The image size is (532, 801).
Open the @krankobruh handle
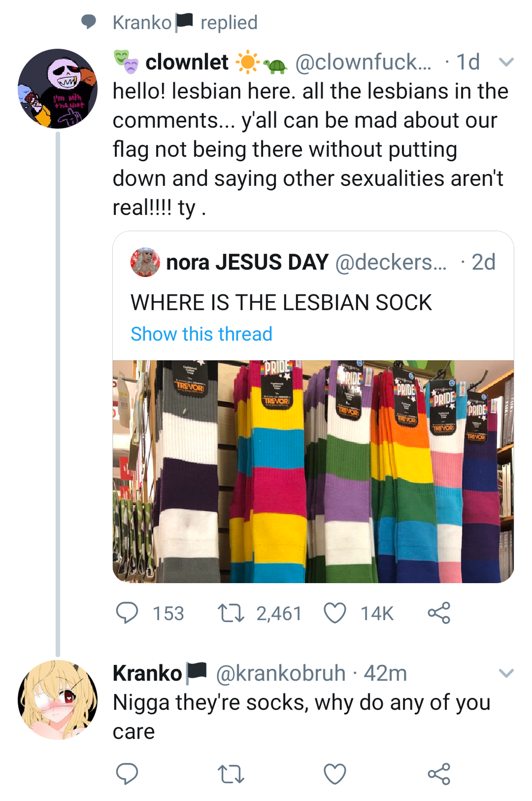tap(281, 673)
